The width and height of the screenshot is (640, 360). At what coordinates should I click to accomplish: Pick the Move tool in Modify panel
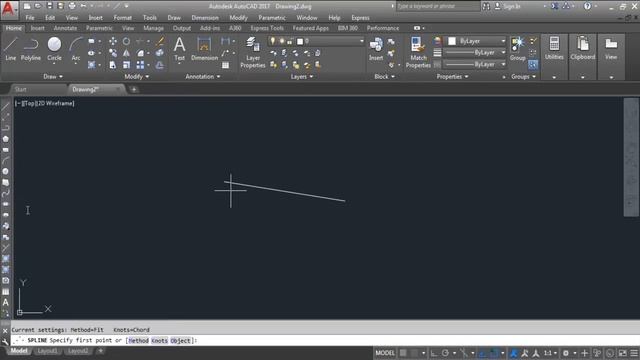[113, 41]
